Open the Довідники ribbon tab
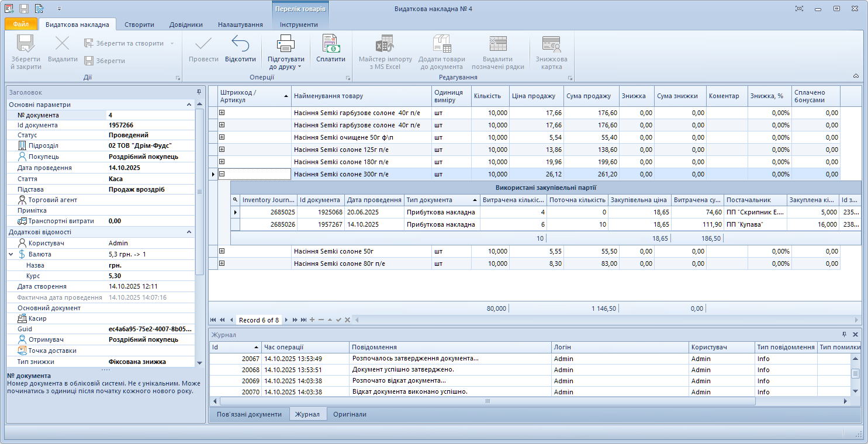 (186, 25)
